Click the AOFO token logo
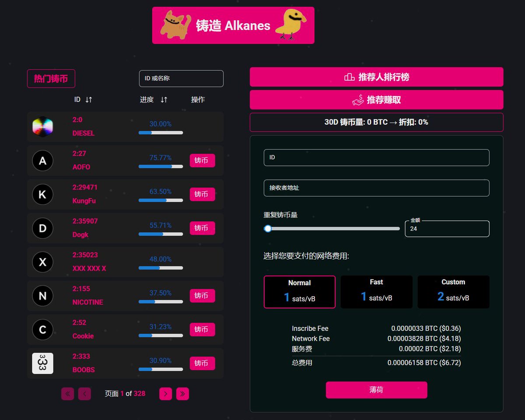This screenshot has width=525, height=420. tap(42, 161)
